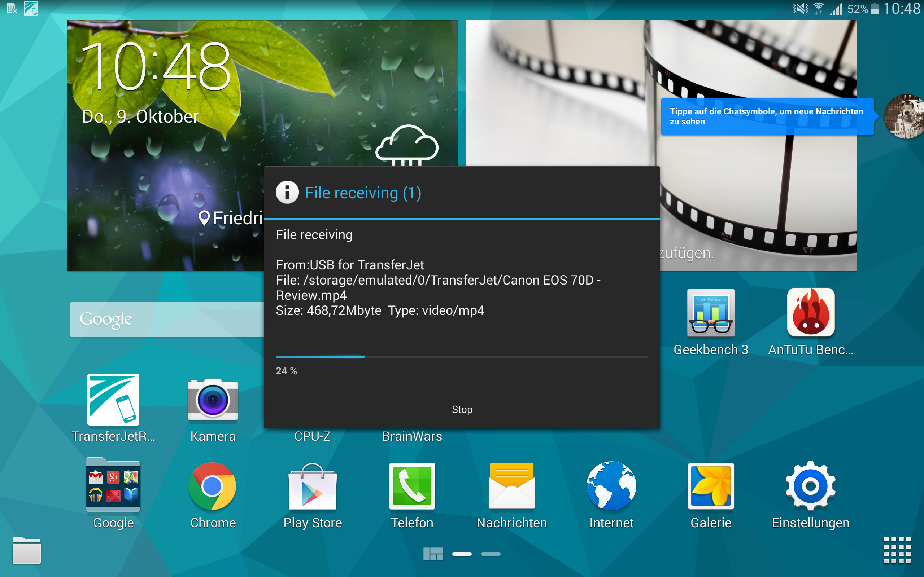924x577 pixels.
Task: Expand the Google apps folder
Action: pos(113,486)
